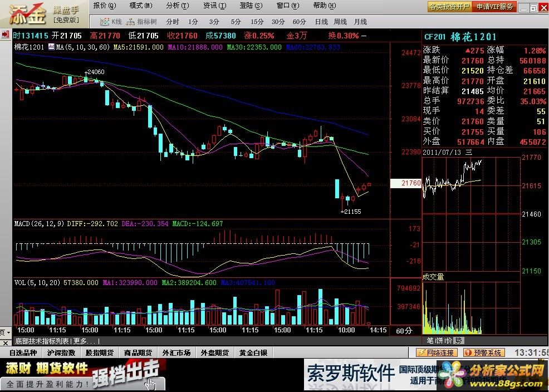Image resolution: width=549 pixels, height=392 pixels.
Task: Click the 60分 period label below chart
Action: [x=404, y=331]
